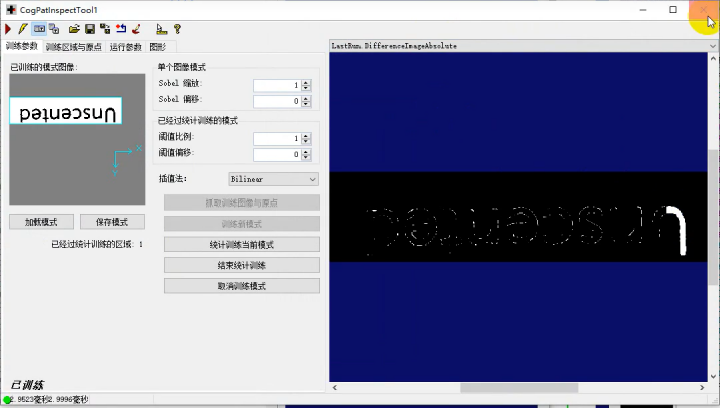The width and height of the screenshot is (720, 408).
Task: Close the CogPatInspectTool1 window
Action: pyautogui.click(x=703, y=10)
